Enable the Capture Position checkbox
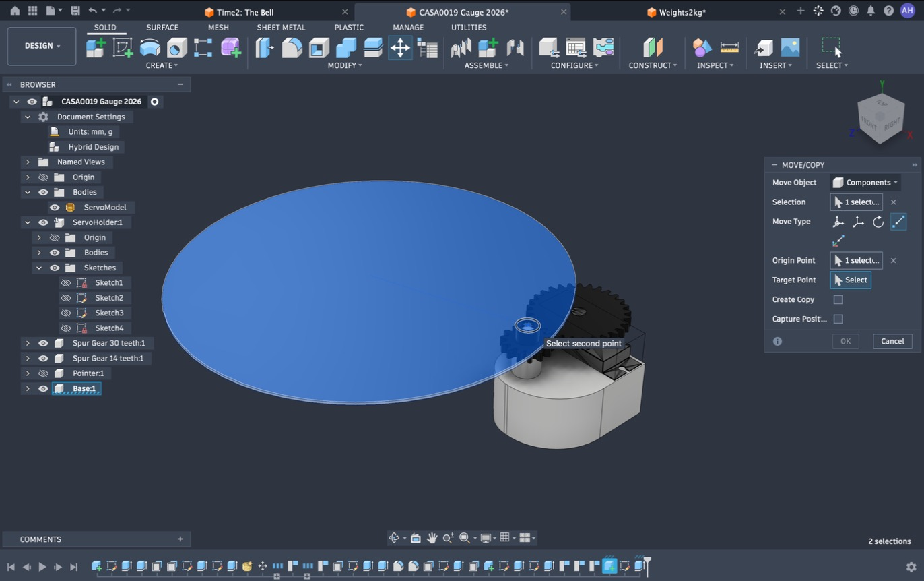This screenshot has width=924, height=581. [838, 319]
